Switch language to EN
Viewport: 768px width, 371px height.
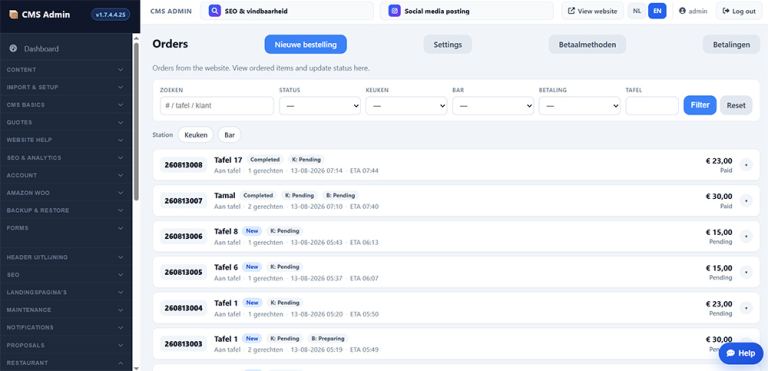click(x=657, y=11)
